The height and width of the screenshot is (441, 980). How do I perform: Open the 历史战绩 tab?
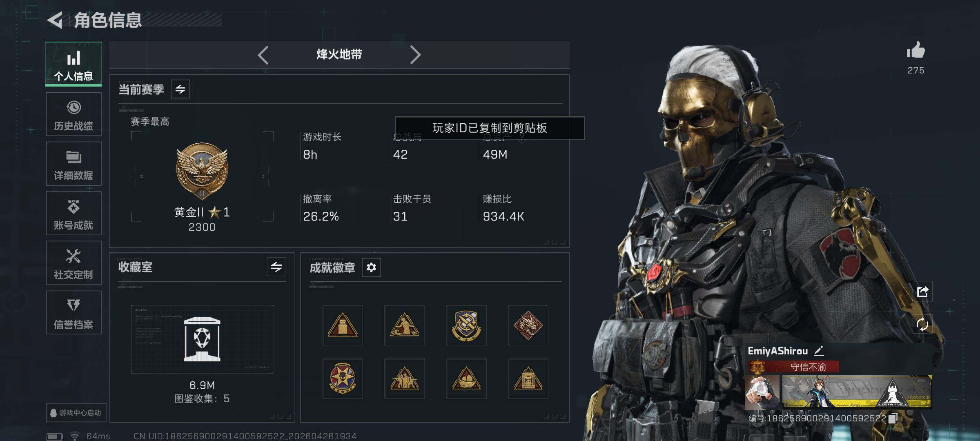click(x=73, y=114)
